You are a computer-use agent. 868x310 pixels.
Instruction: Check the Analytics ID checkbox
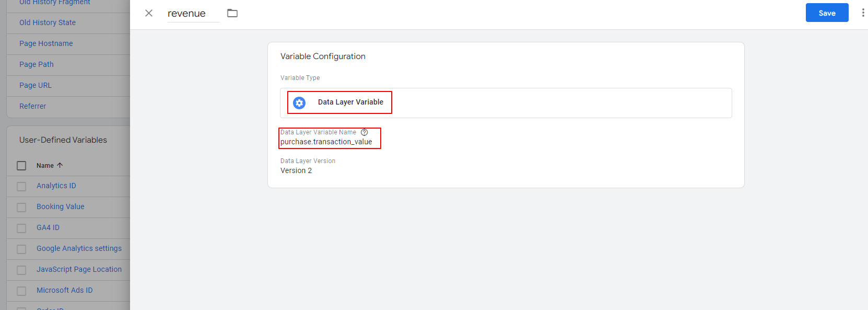[x=21, y=187]
